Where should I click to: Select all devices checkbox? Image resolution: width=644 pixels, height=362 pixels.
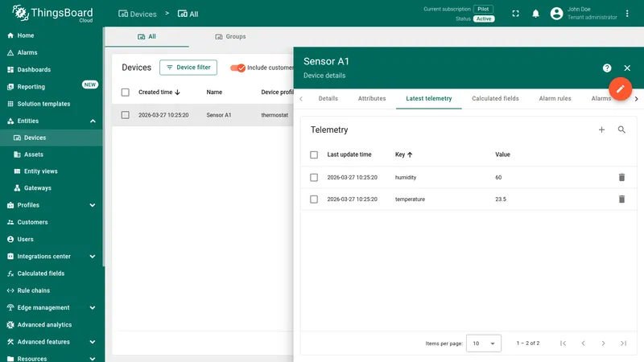pyautogui.click(x=126, y=93)
